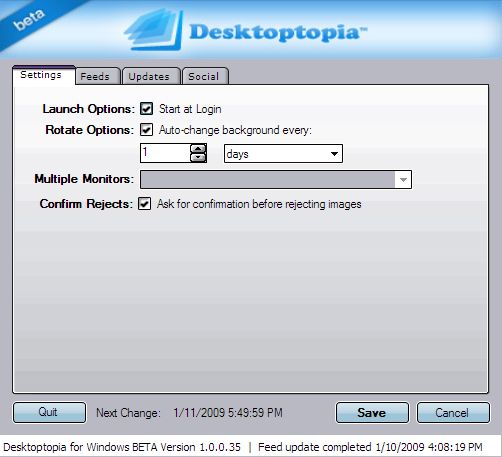Click the Cancel button
This screenshot has width=502, height=457.
[453, 413]
